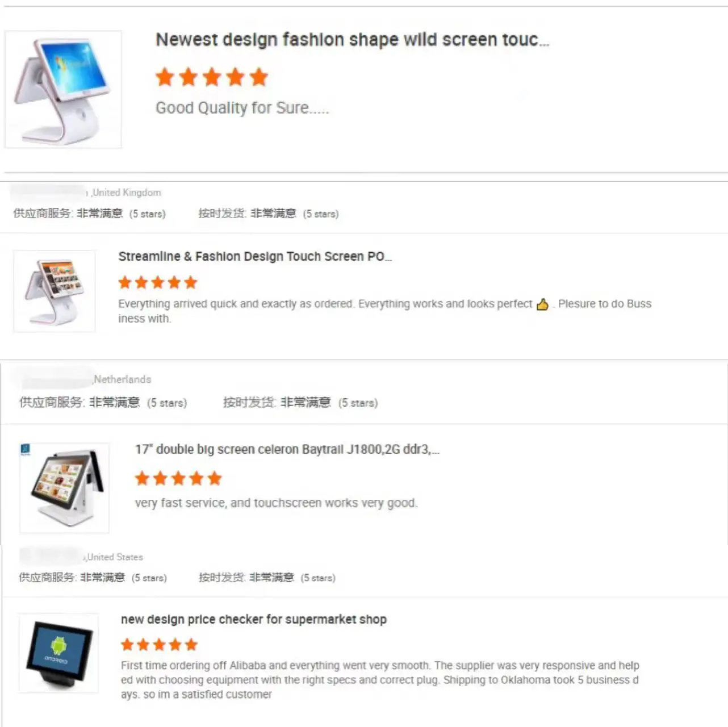728x727 pixels.
Task: Open the 17" double screen POS thumbnail
Action: coord(65,488)
